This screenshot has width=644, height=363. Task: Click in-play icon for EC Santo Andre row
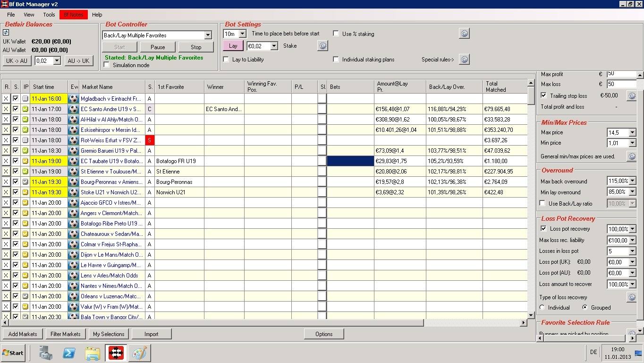25,109
